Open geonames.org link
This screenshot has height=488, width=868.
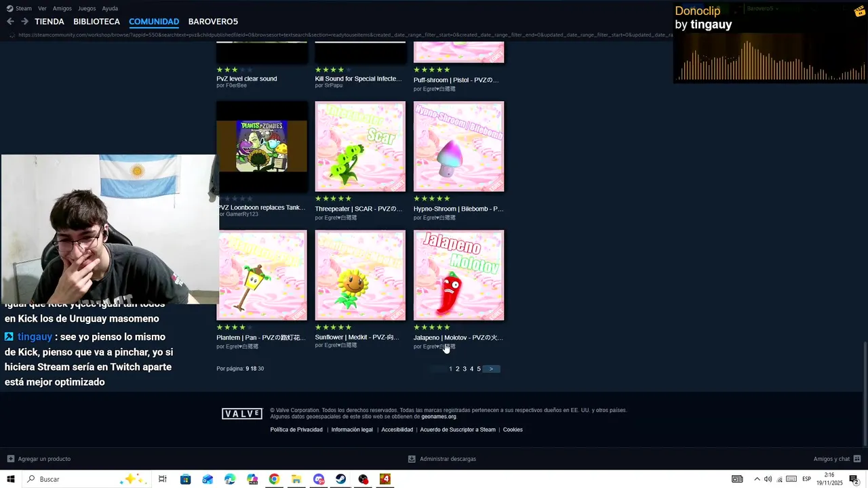tap(439, 417)
